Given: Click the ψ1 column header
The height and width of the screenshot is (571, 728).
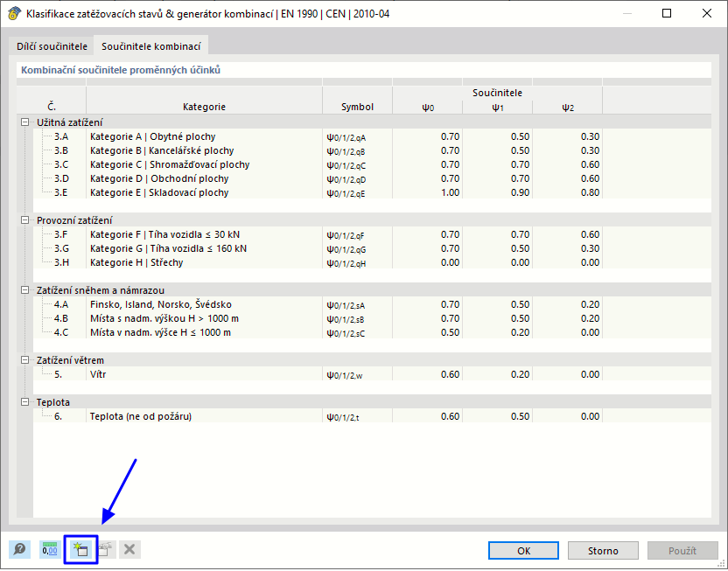Looking at the screenshot, I should (x=497, y=108).
